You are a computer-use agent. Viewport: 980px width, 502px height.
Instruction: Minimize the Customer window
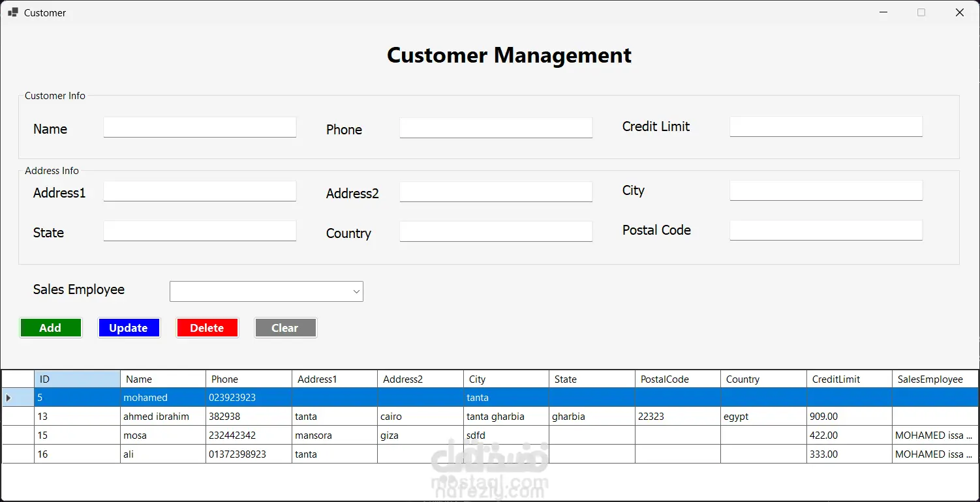[883, 12]
